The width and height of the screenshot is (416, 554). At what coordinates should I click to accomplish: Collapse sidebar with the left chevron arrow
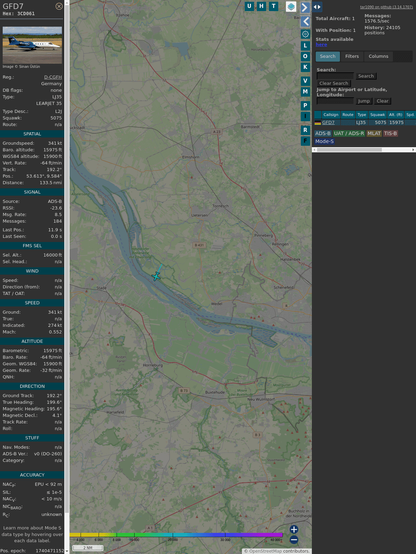pyautogui.click(x=305, y=22)
